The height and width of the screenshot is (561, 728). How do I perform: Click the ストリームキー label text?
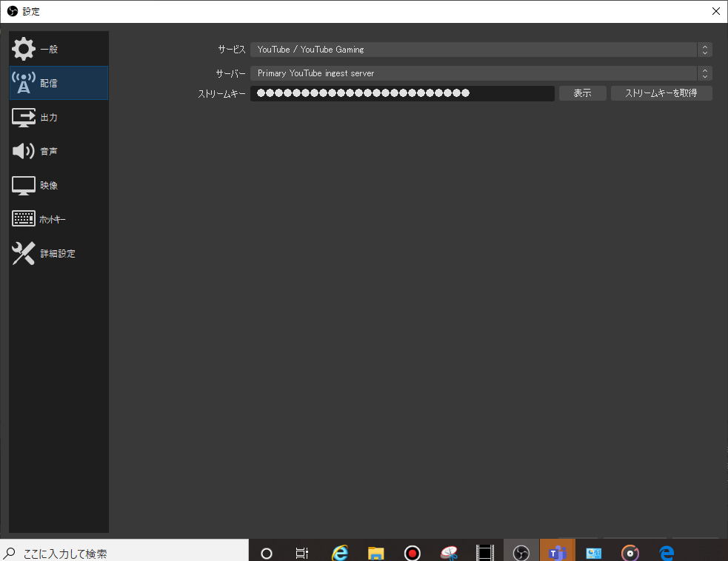pyautogui.click(x=221, y=94)
